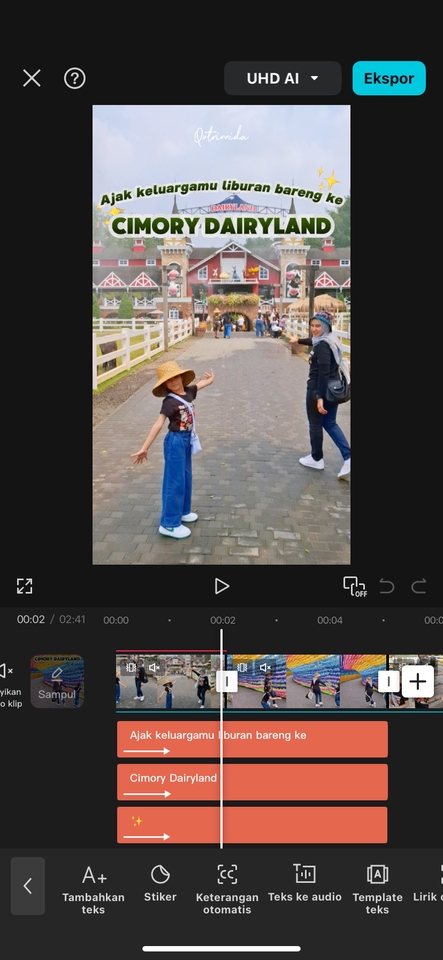This screenshot has width=443, height=960.
Task: Tap the 00:02 timeline ruler mark
Action: pyautogui.click(x=223, y=620)
